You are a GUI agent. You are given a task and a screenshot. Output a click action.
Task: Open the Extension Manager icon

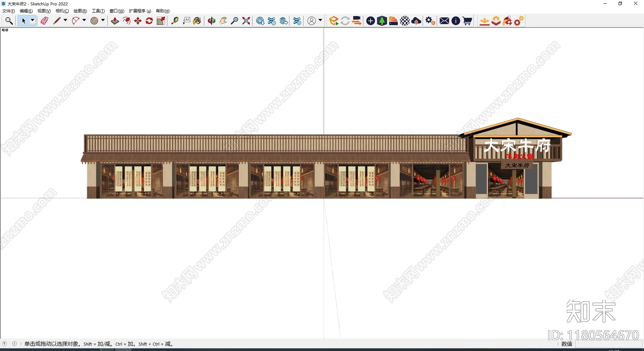pyautogui.click(x=297, y=21)
